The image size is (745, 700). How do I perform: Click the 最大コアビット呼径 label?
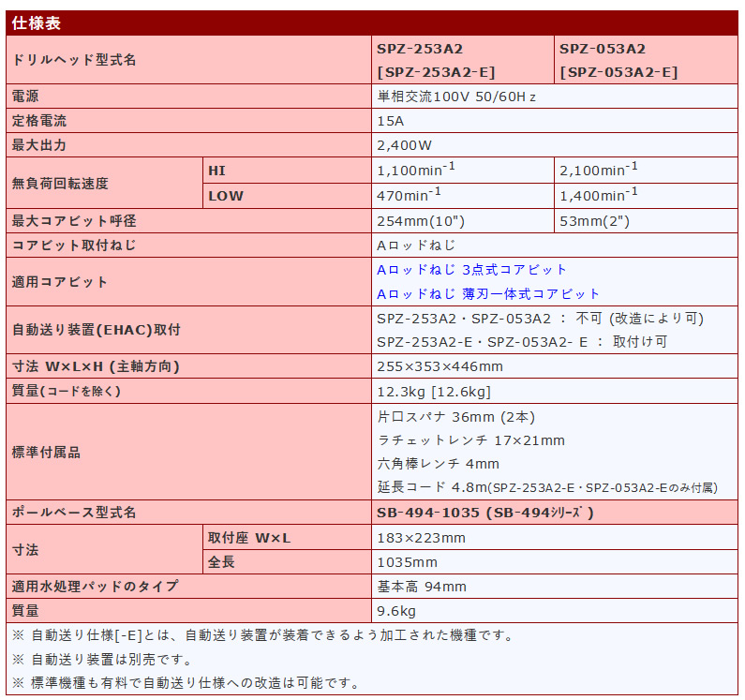(74, 220)
